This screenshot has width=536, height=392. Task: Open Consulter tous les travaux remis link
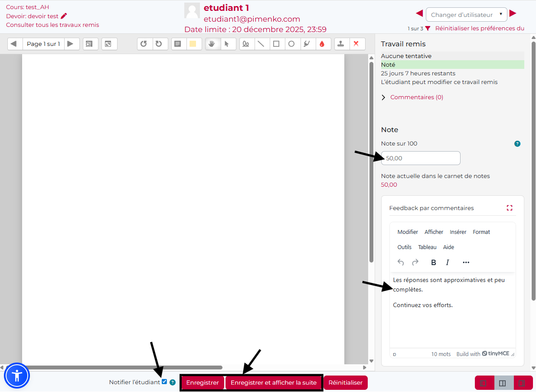(52, 25)
